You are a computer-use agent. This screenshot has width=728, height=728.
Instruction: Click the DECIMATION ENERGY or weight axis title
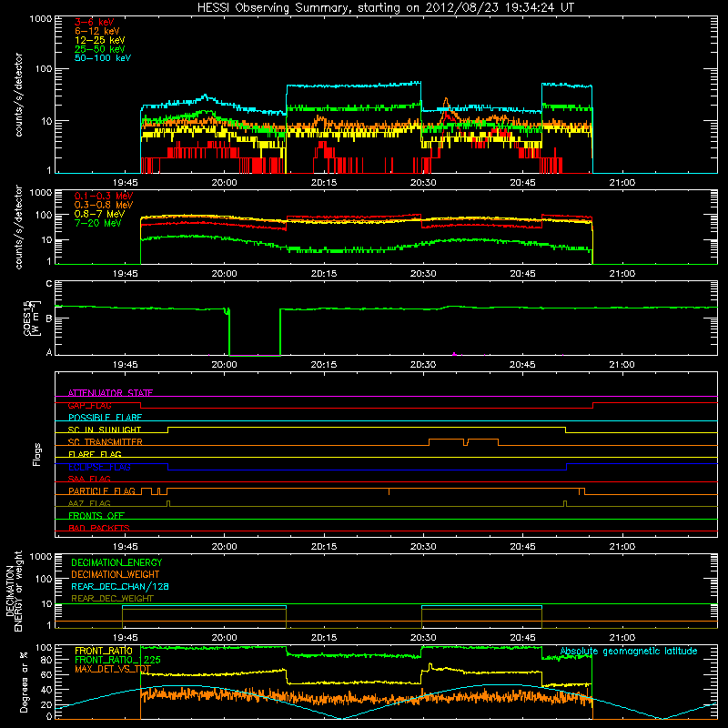tap(14, 591)
